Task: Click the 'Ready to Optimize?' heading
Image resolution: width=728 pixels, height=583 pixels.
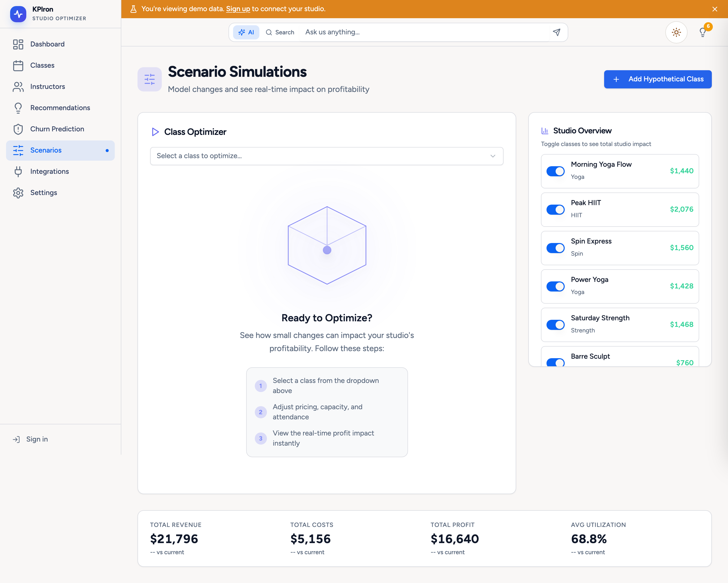Action: (x=327, y=318)
